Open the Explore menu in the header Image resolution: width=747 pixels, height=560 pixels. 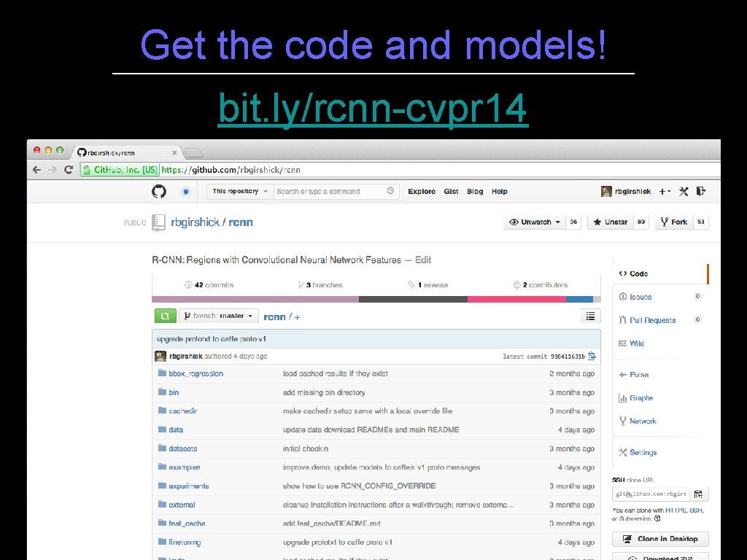[421, 191]
